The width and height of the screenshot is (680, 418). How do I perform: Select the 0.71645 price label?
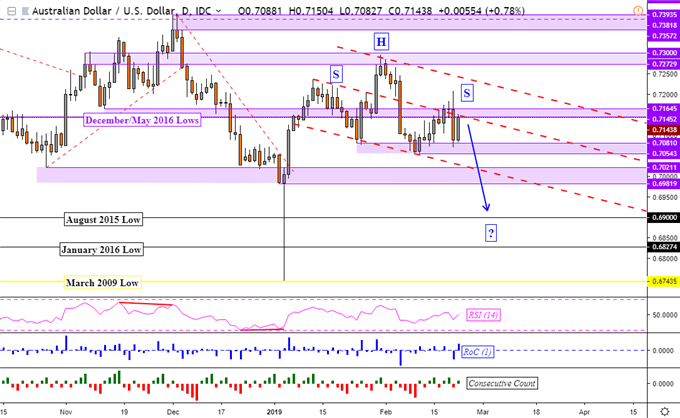663,108
